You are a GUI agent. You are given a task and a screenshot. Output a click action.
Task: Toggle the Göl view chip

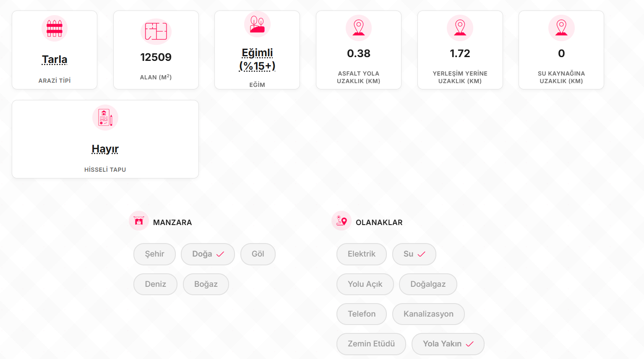[x=258, y=254]
